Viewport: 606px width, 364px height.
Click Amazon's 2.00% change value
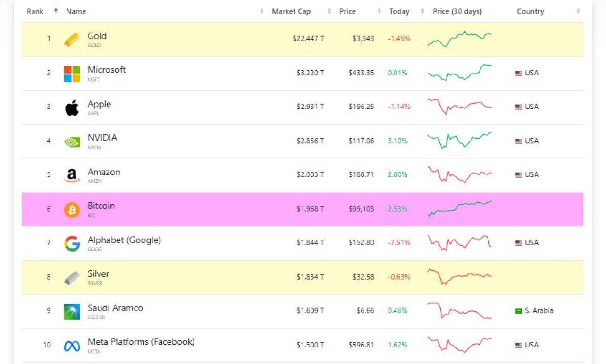(x=397, y=174)
